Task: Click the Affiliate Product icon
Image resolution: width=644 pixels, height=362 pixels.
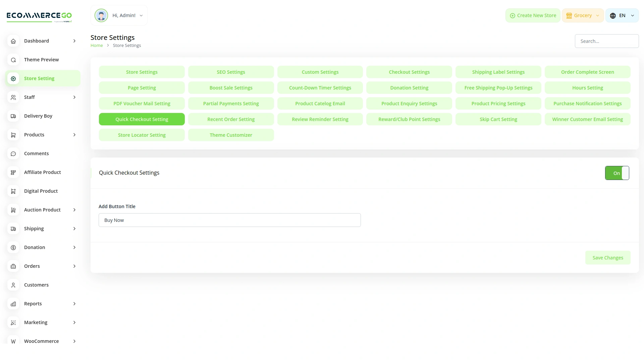Action: (x=13, y=172)
